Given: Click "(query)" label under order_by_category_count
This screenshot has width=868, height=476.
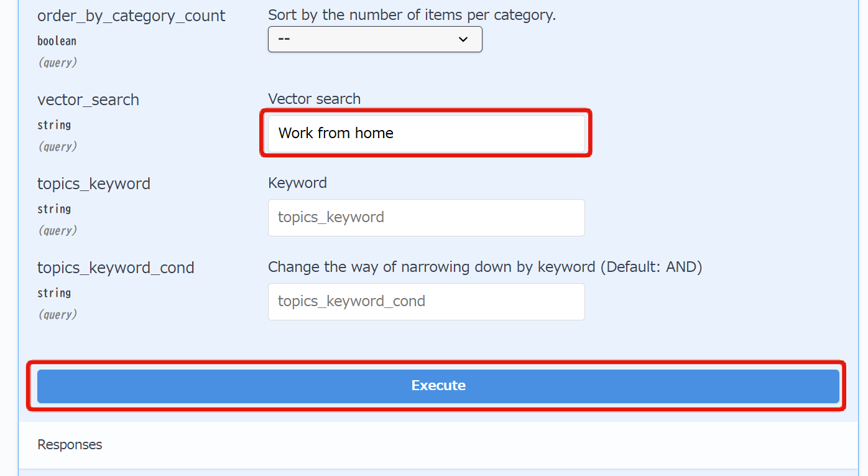Looking at the screenshot, I should [57, 62].
